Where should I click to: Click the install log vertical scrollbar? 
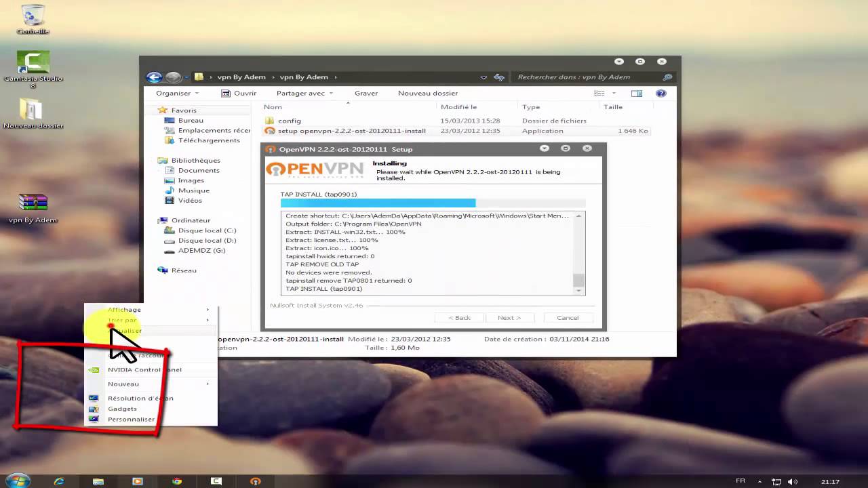tap(578, 253)
